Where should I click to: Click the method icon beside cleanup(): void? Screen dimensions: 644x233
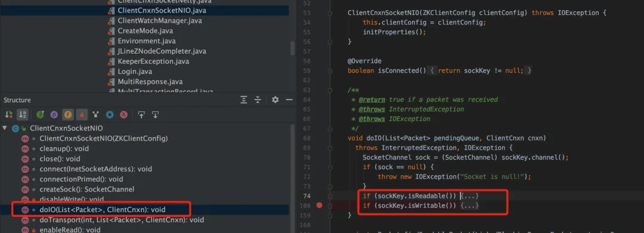(26, 148)
